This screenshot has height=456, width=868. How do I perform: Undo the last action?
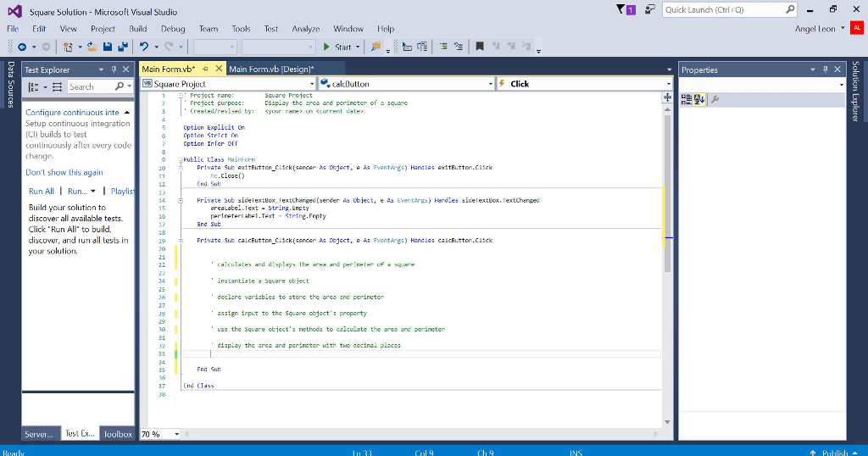144,47
